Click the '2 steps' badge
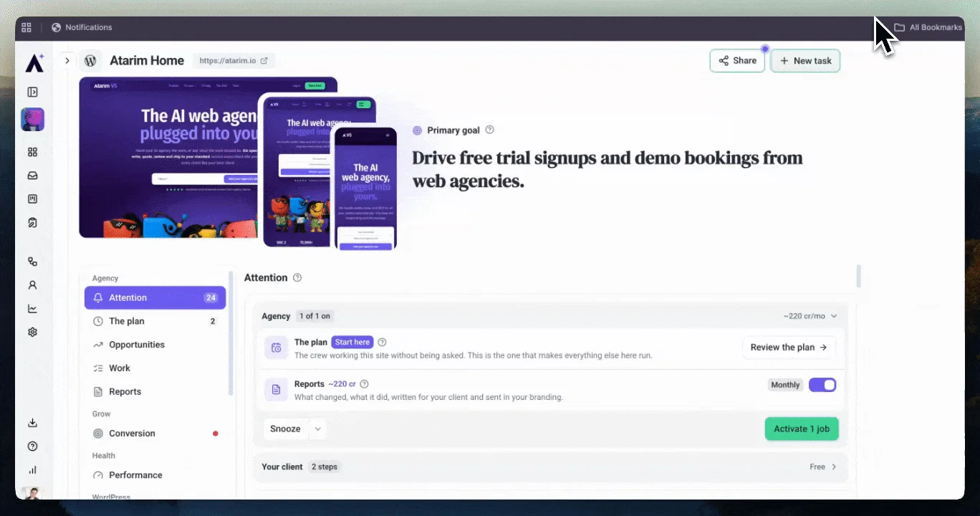 point(324,467)
